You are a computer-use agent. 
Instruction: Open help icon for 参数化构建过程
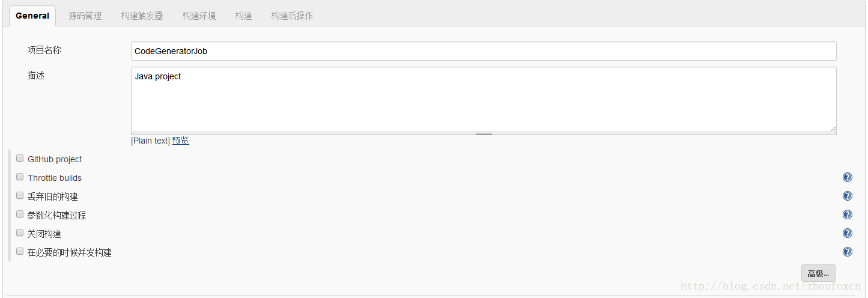point(848,214)
